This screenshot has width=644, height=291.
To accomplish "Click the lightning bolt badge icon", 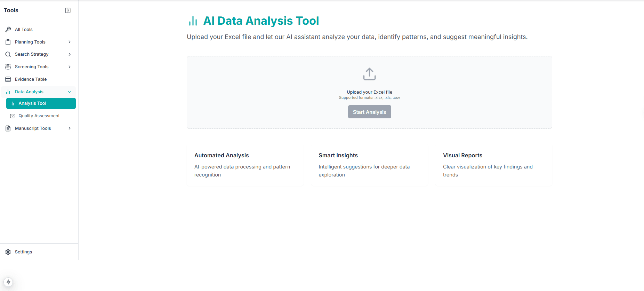I will point(8,282).
